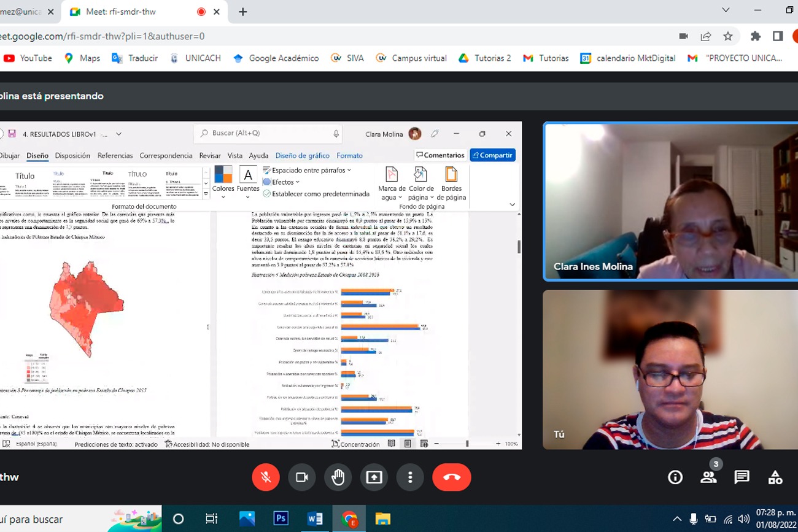Viewport: 798px width, 532px height.
Task: Show the participants people panel
Action: pos(708,477)
